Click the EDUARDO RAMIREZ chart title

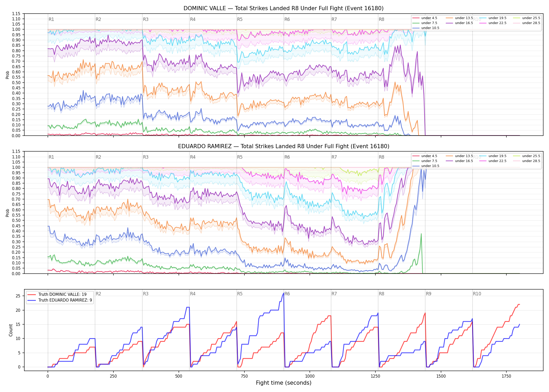pos(283,146)
